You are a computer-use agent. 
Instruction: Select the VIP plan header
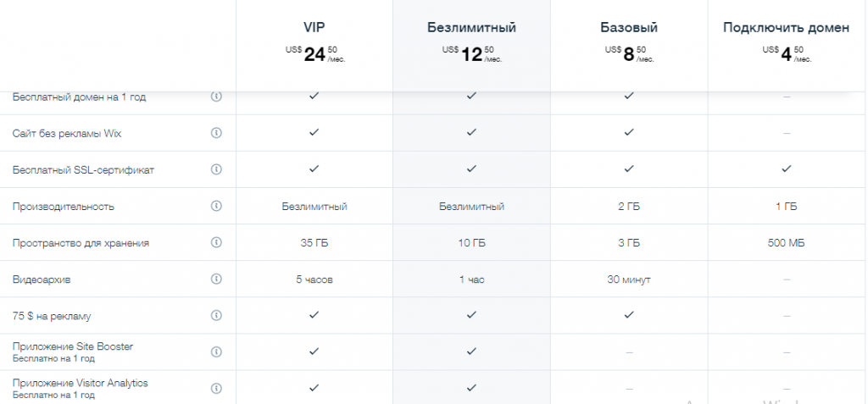[314, 28]
